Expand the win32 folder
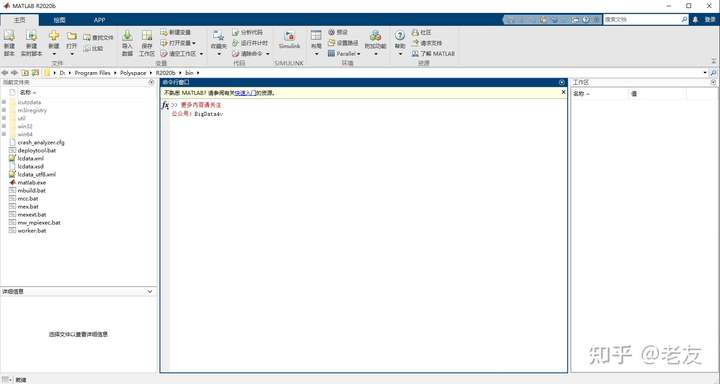The width and height of the screenshot is (720, 384). (4, 126)
